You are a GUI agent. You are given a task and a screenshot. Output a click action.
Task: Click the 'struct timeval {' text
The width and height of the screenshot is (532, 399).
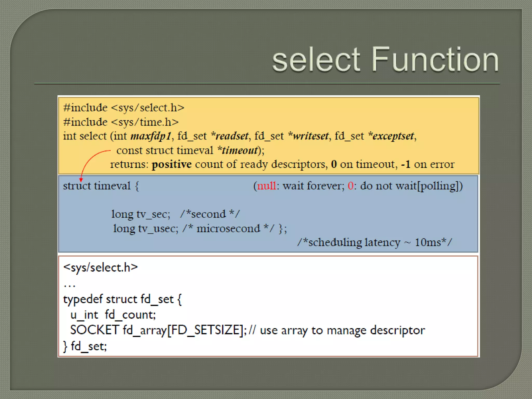click(x=101, y=186)
